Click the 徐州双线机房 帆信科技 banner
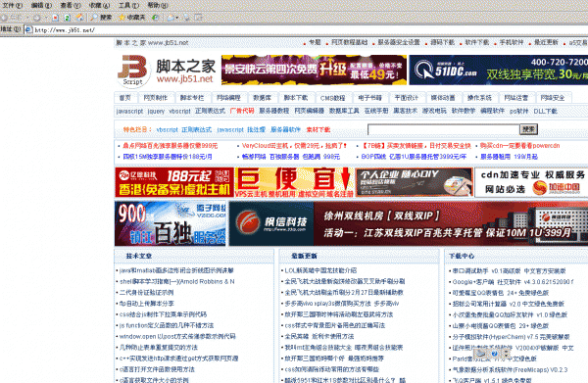The height and width of the screenshot is (383, 588). coord(409,223)
